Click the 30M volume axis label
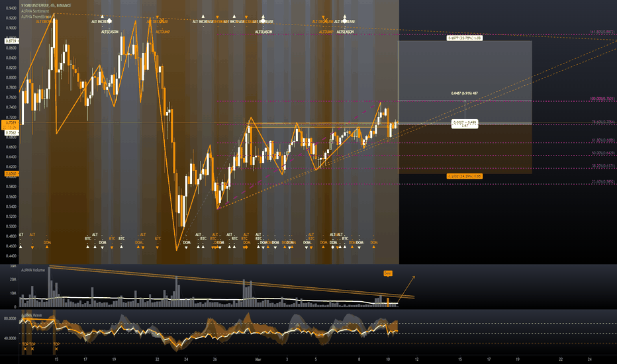The width and height of the screenshot is (617, 364). tap(13, 267)
